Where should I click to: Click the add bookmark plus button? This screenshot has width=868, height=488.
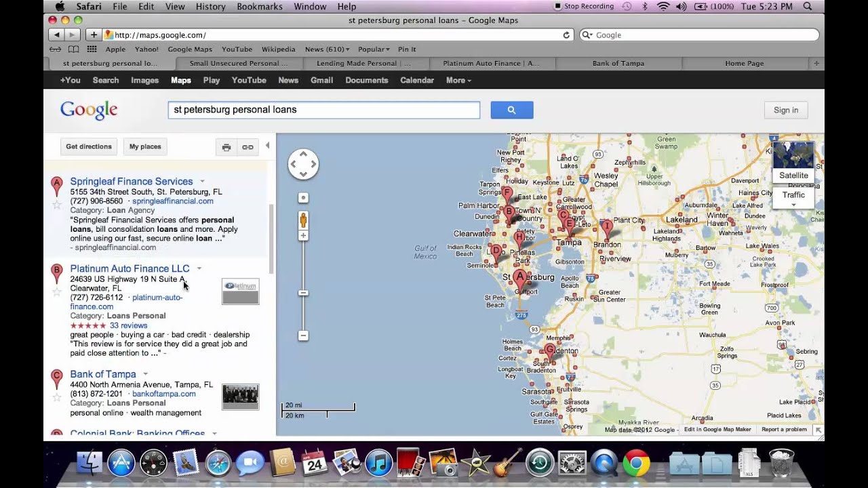tap(94, 35)
